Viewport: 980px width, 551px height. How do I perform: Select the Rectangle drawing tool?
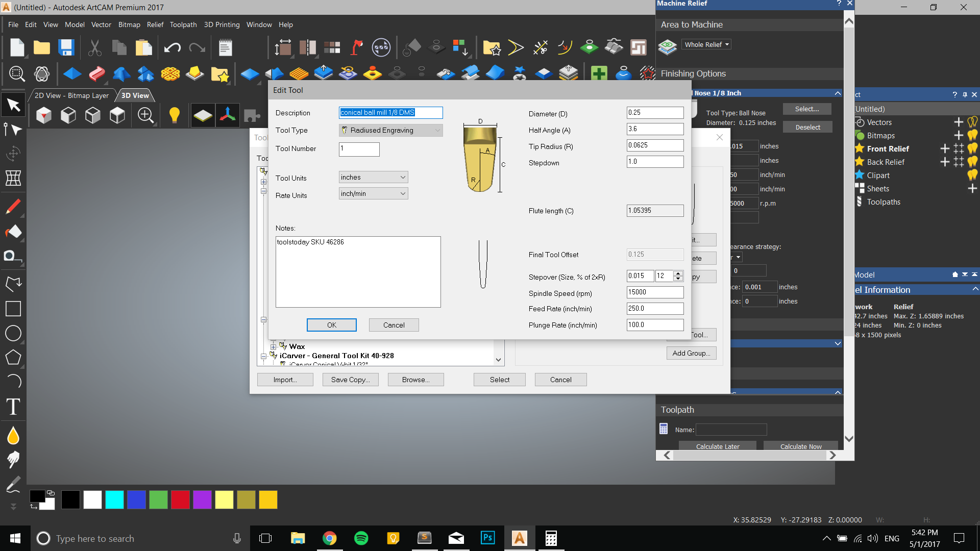[13, 309]
